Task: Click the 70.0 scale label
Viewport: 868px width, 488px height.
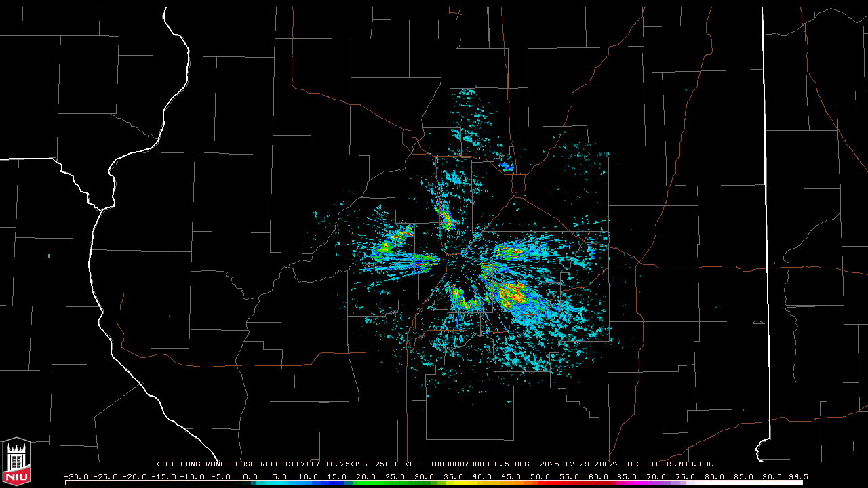Action: [x=657, y=476]
